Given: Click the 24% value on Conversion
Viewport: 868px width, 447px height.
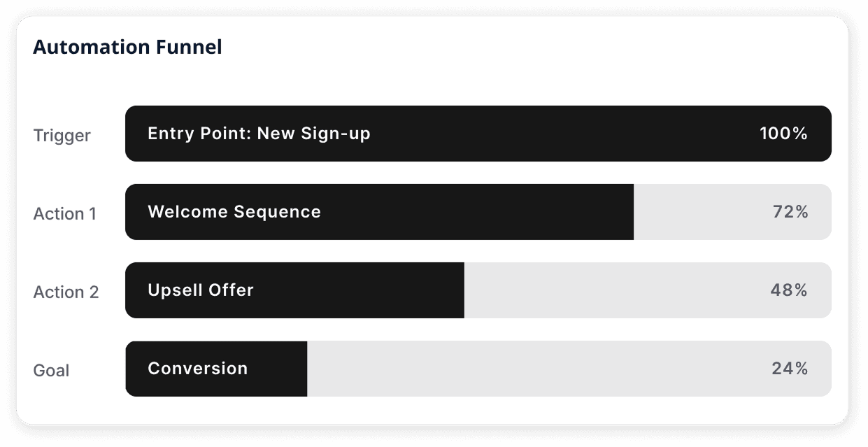Looking at the screenshot, I should (x=790, y=369).
